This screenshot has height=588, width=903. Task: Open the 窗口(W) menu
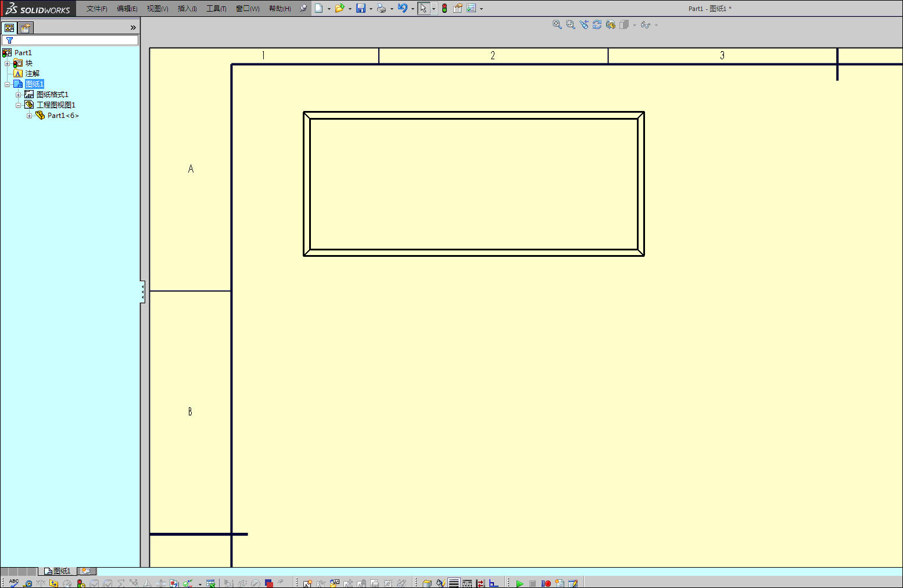[248, 9]
